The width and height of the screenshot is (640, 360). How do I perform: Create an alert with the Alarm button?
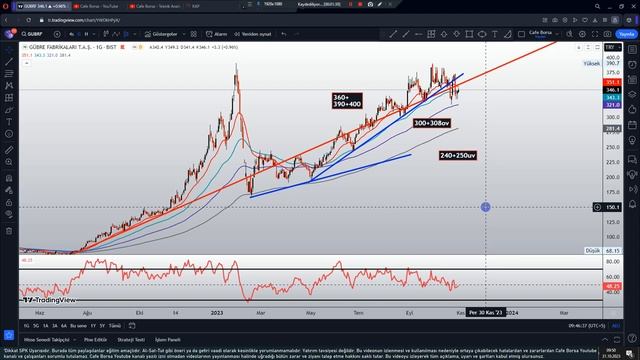[216, 34]
